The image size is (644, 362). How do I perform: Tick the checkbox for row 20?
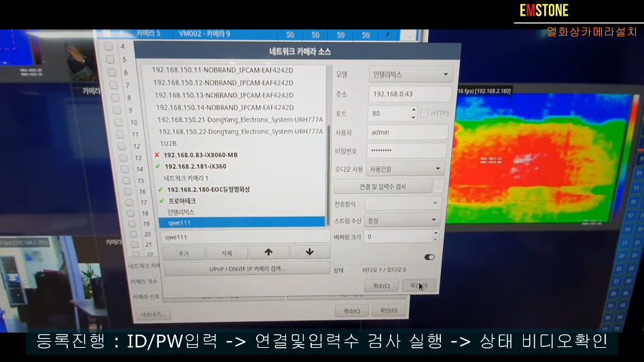(x=133, y=234)
